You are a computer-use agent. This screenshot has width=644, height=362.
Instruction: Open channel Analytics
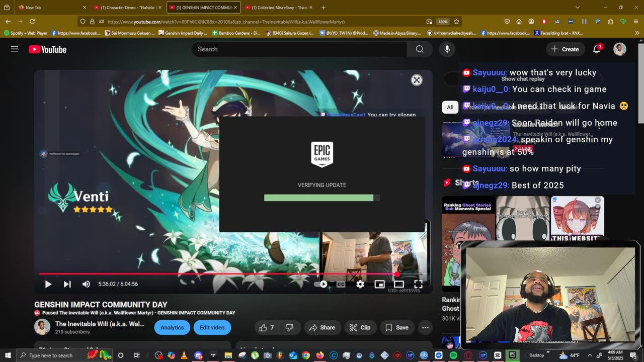(x=172, y=327)
